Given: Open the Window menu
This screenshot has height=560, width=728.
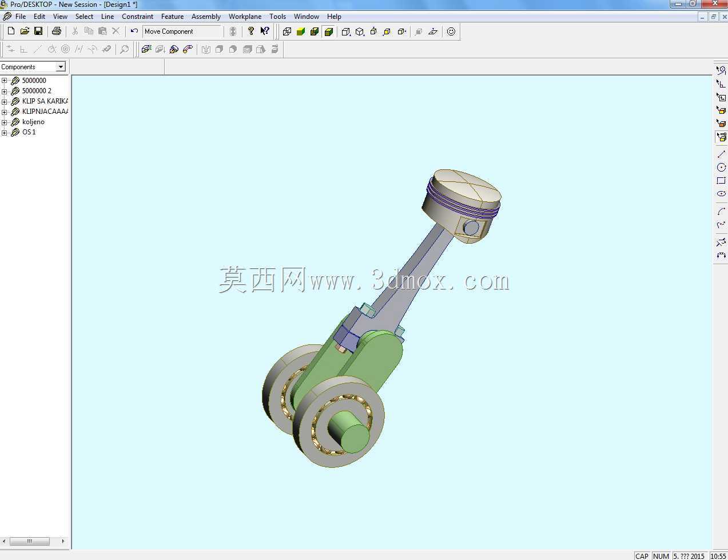Looking at the screenshot, I should point(307,17).
